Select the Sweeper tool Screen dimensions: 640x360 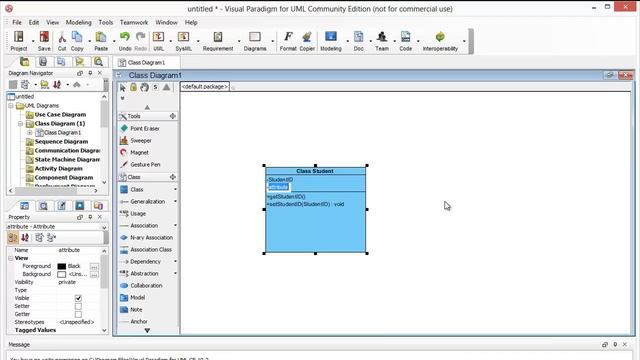point(136,140)
